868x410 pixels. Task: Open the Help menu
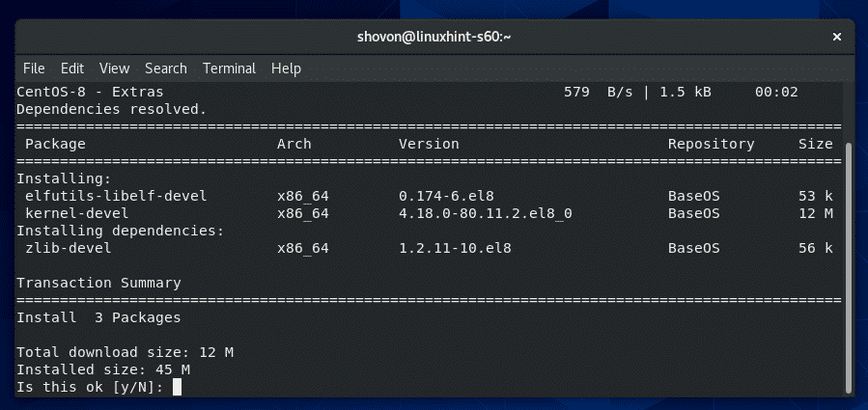(x=286, y=68)
